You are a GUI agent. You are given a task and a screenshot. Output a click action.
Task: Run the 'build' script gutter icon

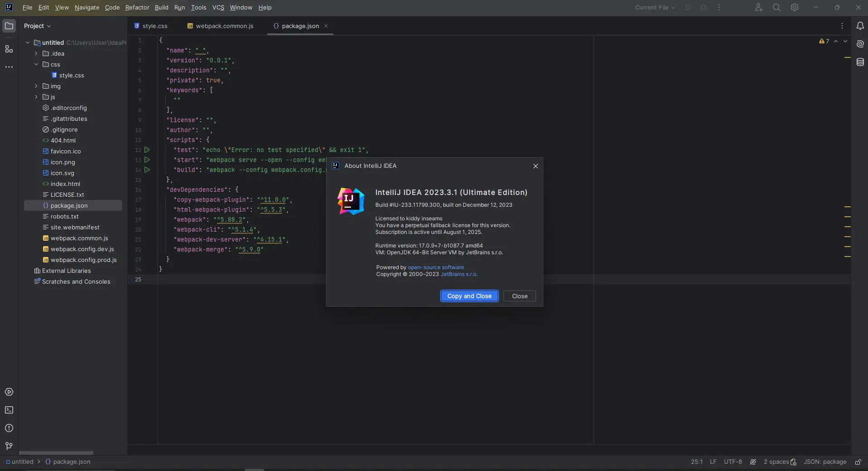pyautogui.click(x=147, y=170)
